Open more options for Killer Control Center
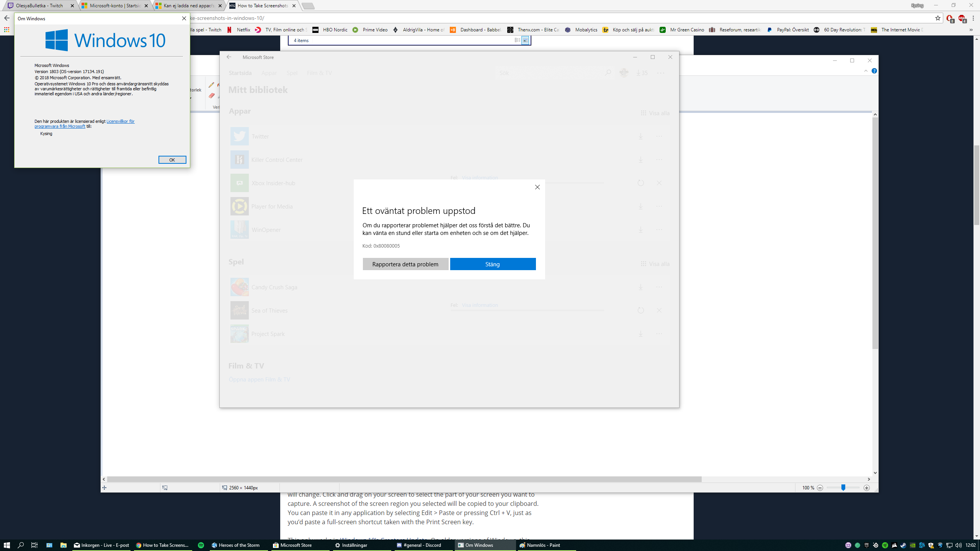The height and width of the screenshot is (551, 980). [x=659, y=160]
